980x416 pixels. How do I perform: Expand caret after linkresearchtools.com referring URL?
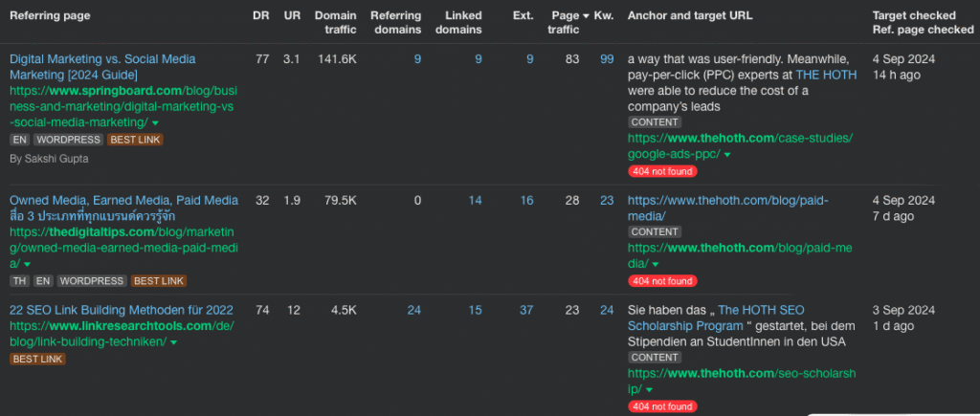click(173, 342)
